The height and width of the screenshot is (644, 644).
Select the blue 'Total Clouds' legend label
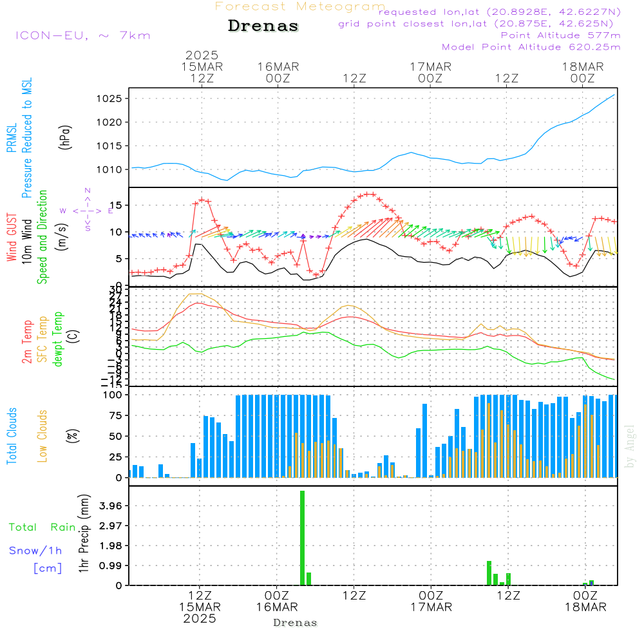[12, 436]
